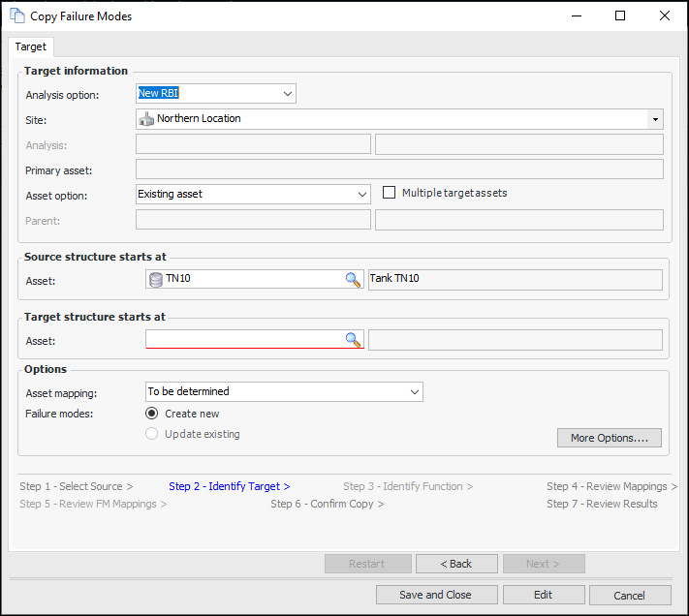The width and height of the screenshot is (689, 616).
Task: Click the Copy Failure Modes title icon
Action: point(17,16)
